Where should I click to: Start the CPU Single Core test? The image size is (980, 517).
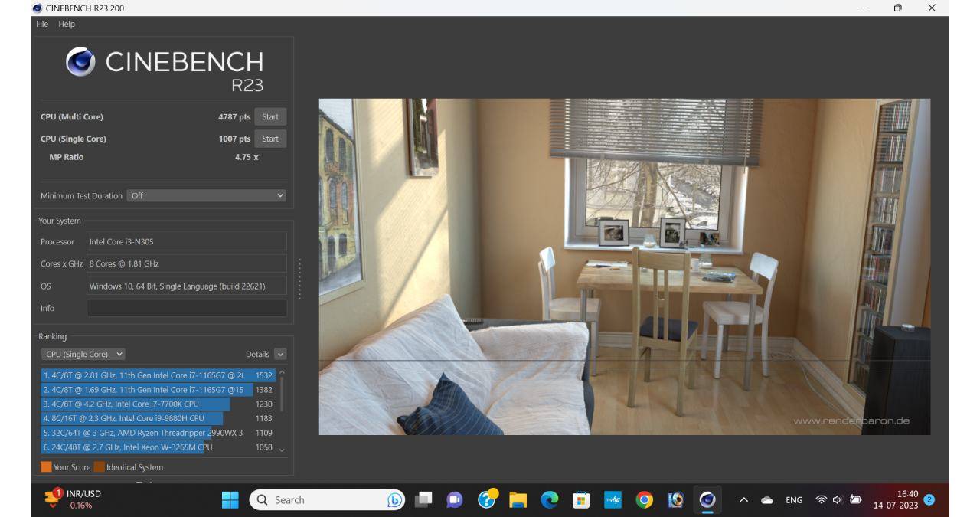click(270, 139)
